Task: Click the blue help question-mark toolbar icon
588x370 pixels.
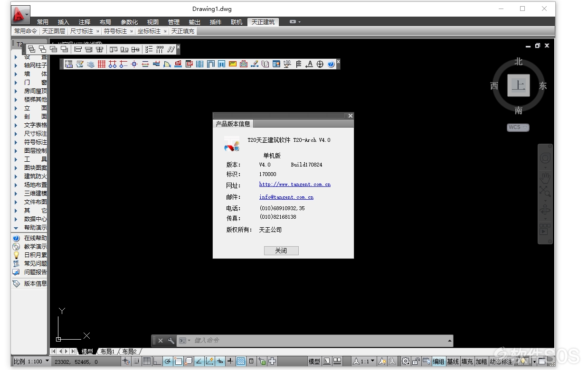Action: coord(331,64)
